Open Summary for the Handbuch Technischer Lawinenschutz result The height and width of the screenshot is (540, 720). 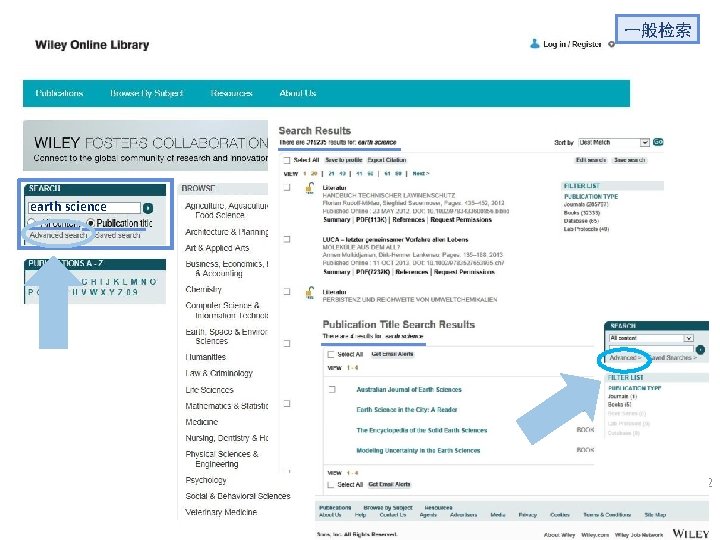point(337,220)
